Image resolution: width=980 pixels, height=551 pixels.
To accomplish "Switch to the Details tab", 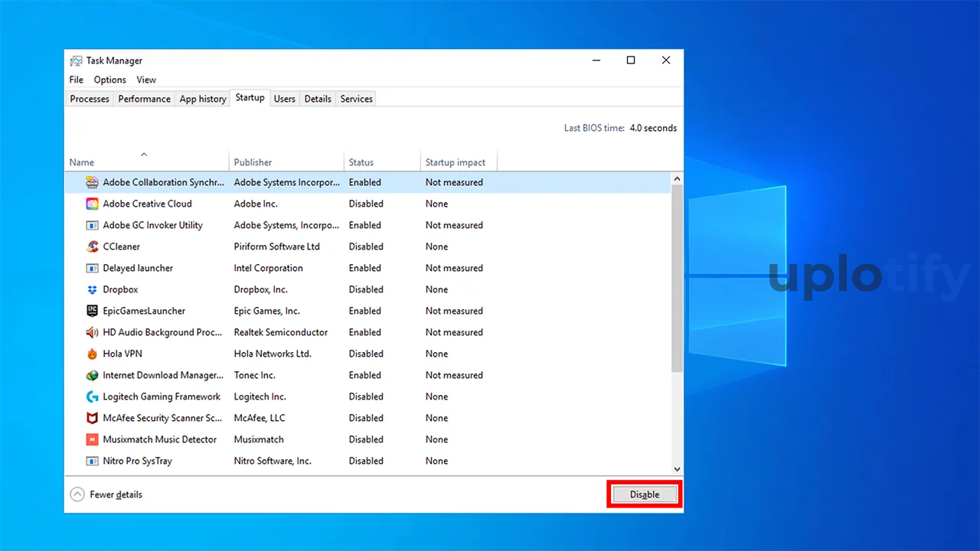I will pyautogui.click(x=318, y=99).
